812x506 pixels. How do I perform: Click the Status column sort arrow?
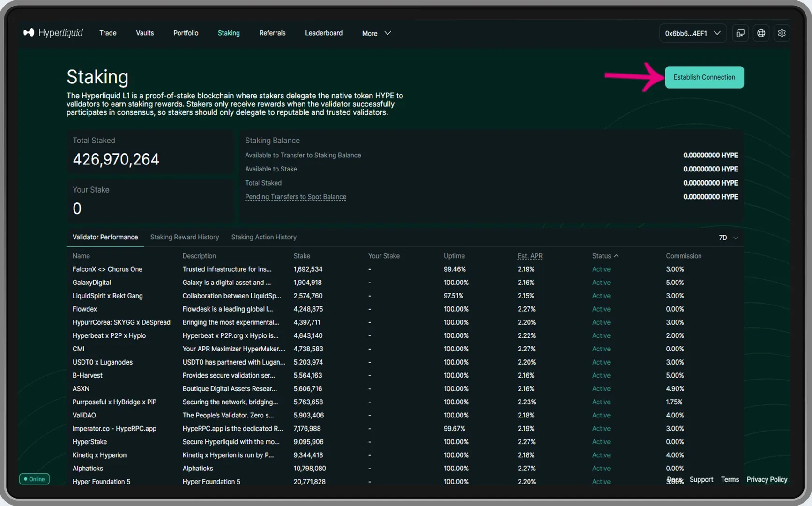click(x=616, y=256)
